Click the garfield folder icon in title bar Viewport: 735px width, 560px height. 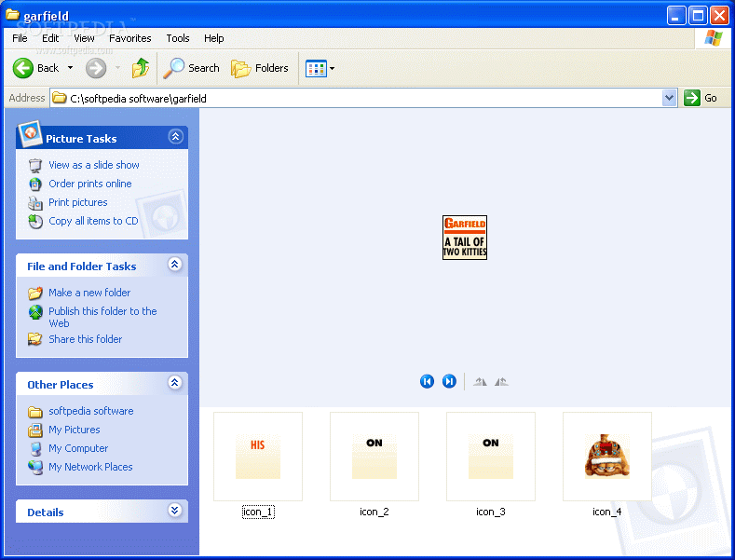tap(12, 15)
